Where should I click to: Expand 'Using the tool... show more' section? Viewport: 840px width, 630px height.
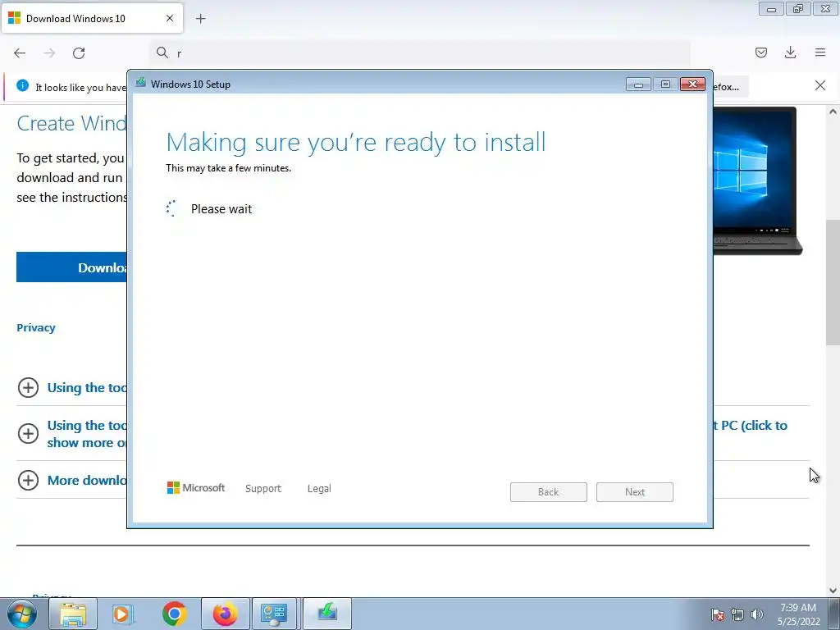29,433
